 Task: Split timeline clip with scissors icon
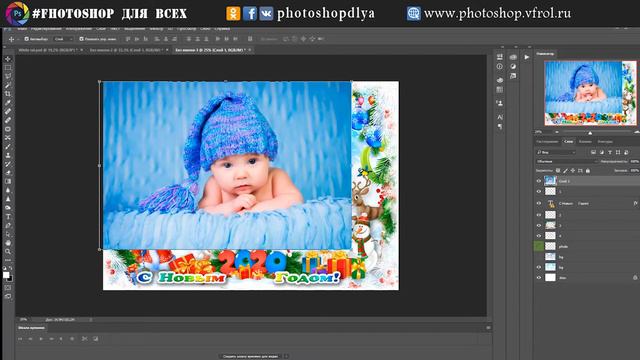coord(84,339)
